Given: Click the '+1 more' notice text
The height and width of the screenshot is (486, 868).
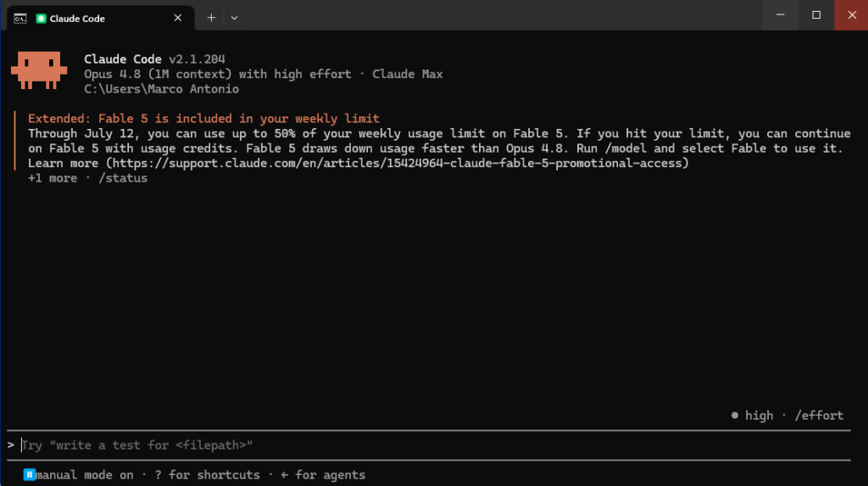Looking at the screenshot, I should pos(53,178).
